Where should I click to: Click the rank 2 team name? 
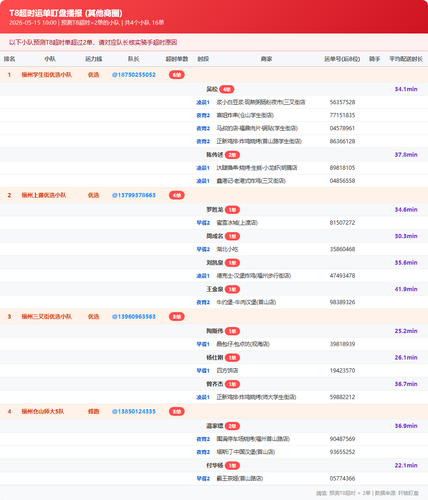(44, 195)
